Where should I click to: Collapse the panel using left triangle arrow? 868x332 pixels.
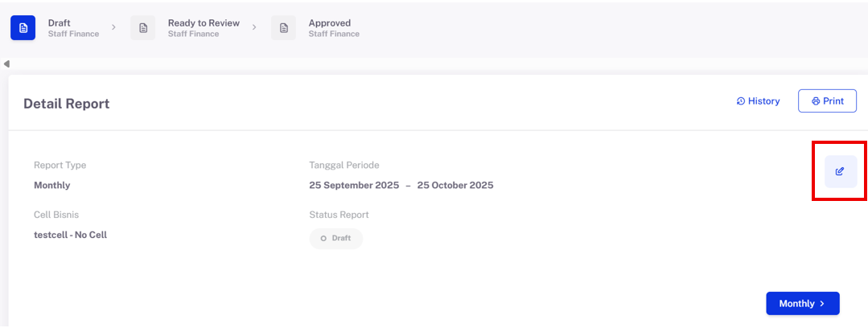[6, 64]
